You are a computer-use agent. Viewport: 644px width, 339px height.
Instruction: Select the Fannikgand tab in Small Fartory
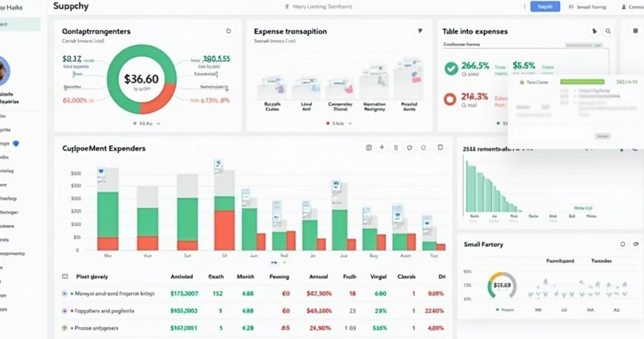click(x=560, y=261)
